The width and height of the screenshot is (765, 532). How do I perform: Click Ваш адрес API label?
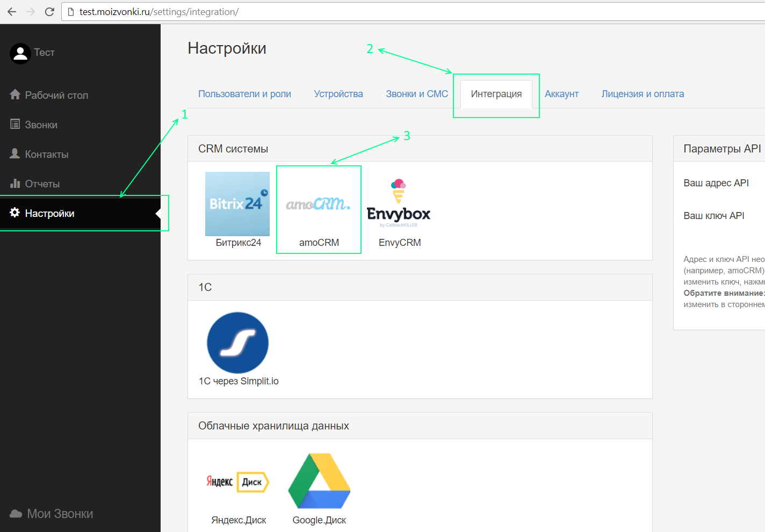click(x=716, y=183)
